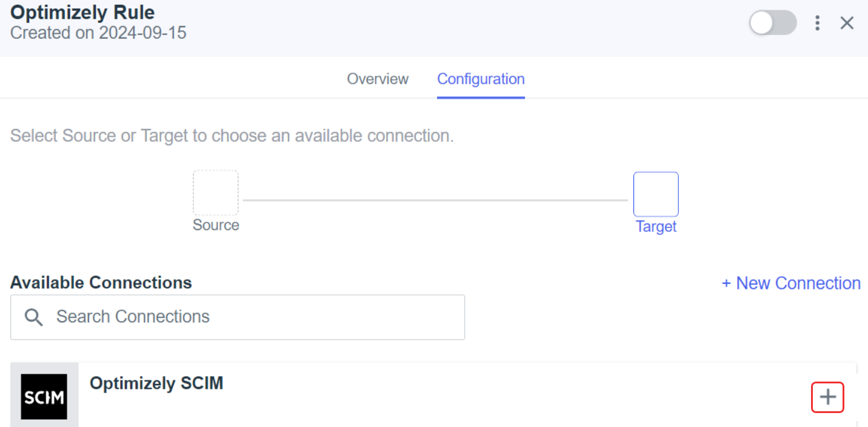
Task: Add Optimizely SCIM using the plus icon
Action: (x=828, y=397)
